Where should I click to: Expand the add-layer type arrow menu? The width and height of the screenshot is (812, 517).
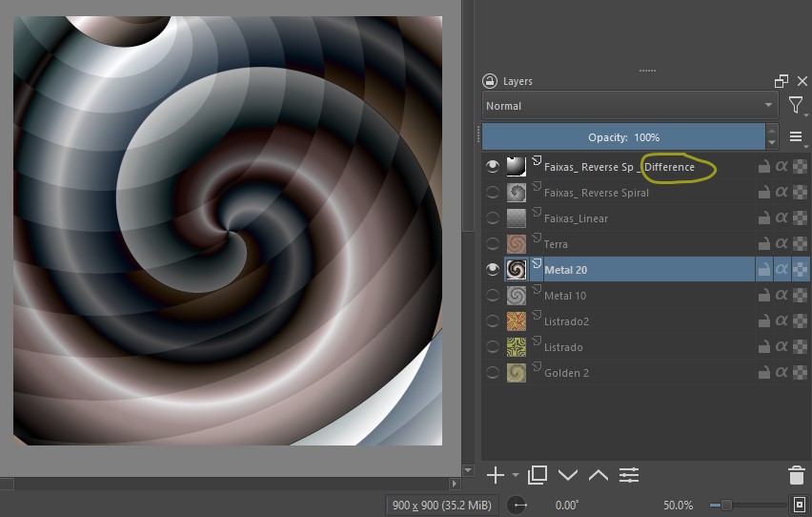pyautogui.click(x=516, y=475)
